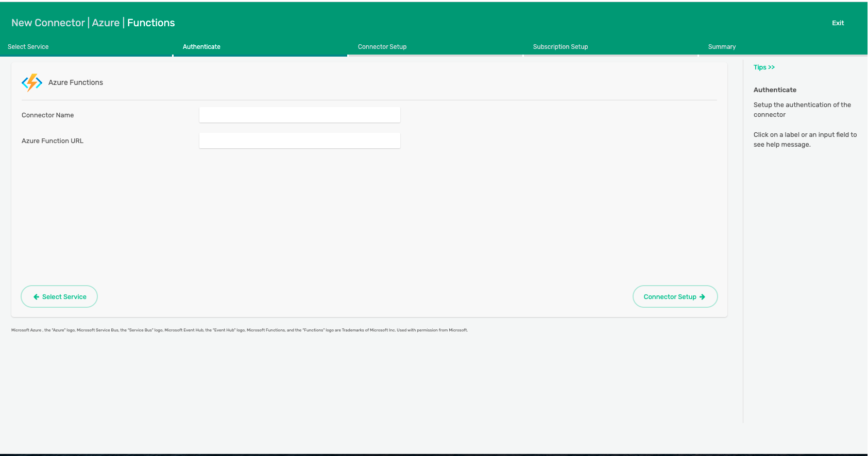Click the Azure Functions lightning bolt logo
Screen dimensions: 868x456
[x=32, y=82]
